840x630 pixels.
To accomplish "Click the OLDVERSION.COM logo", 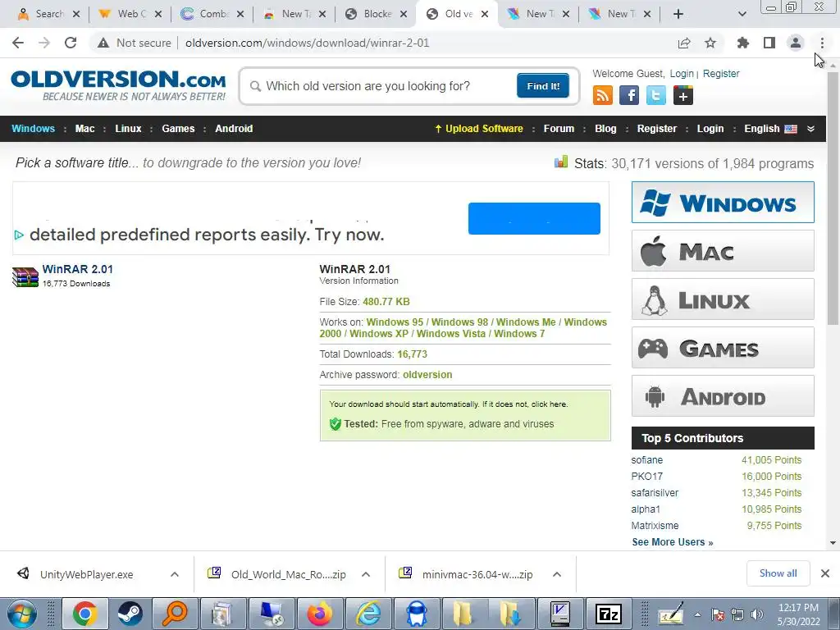I will 118,85.
